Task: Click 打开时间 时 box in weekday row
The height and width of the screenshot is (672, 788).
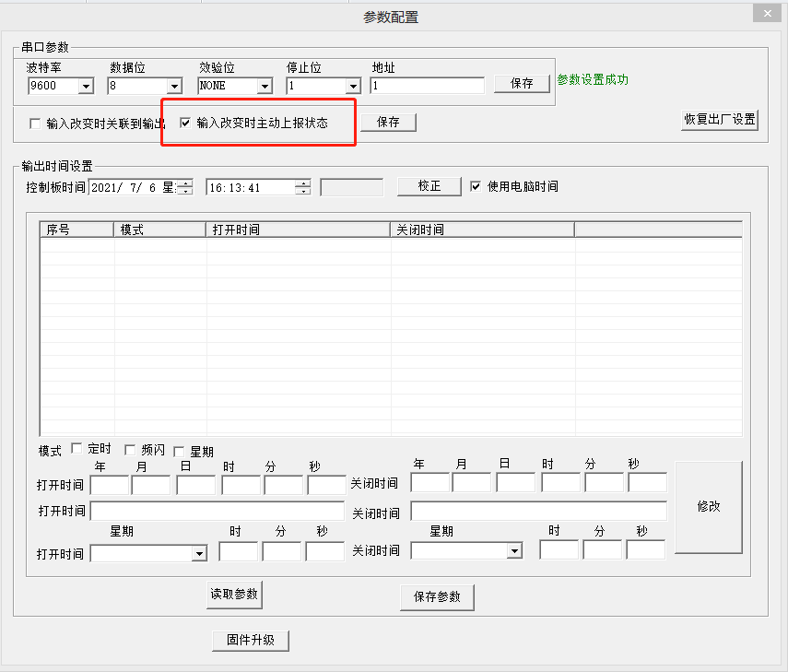Action: pyautogui.click(x=238, y=551)
